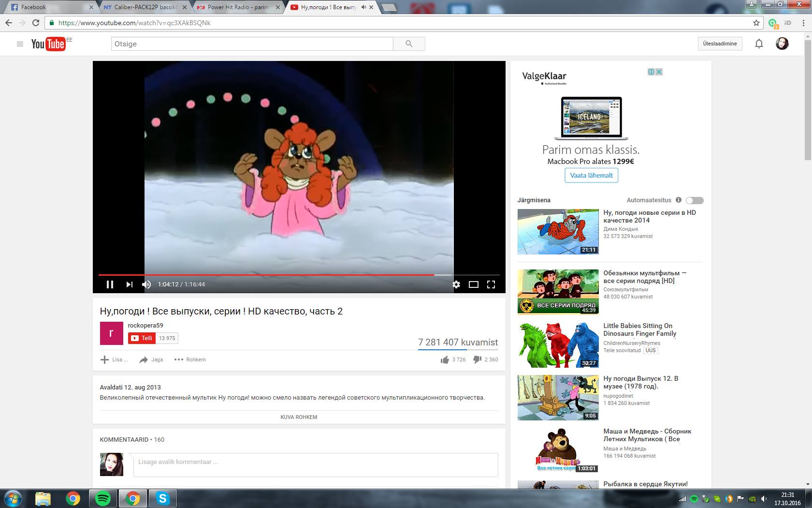Open Дима Кондык channel link
This screenshot has height=508, width=812.
tap(621, 229)
